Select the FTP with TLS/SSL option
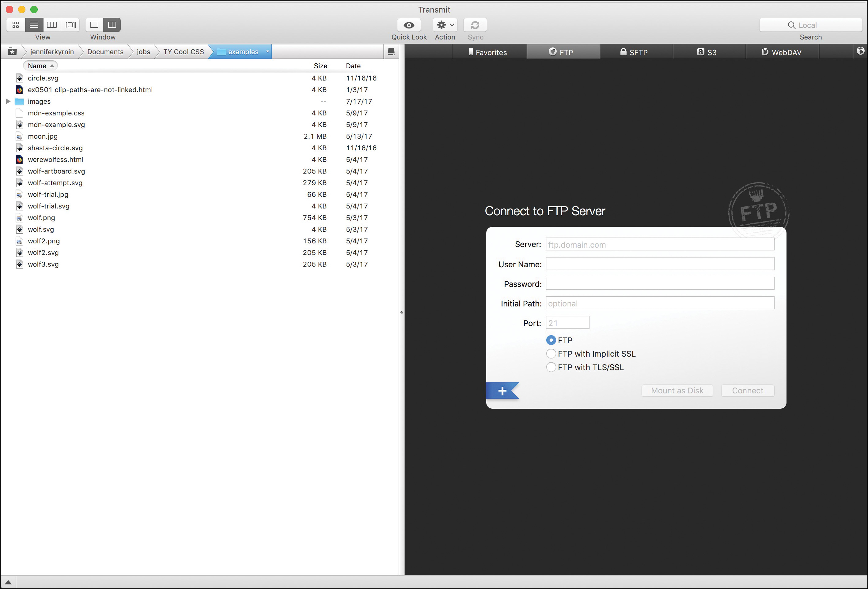This screenshot has height=589, width=868. tap(551, 367)
